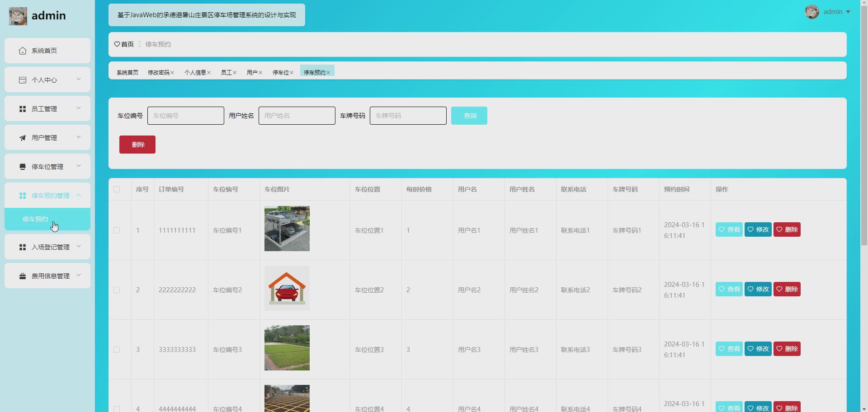The width and height of the screenshot is (868, 412).
Task: Expand the 费用信息管理 menu
Action: pos(79,276)
